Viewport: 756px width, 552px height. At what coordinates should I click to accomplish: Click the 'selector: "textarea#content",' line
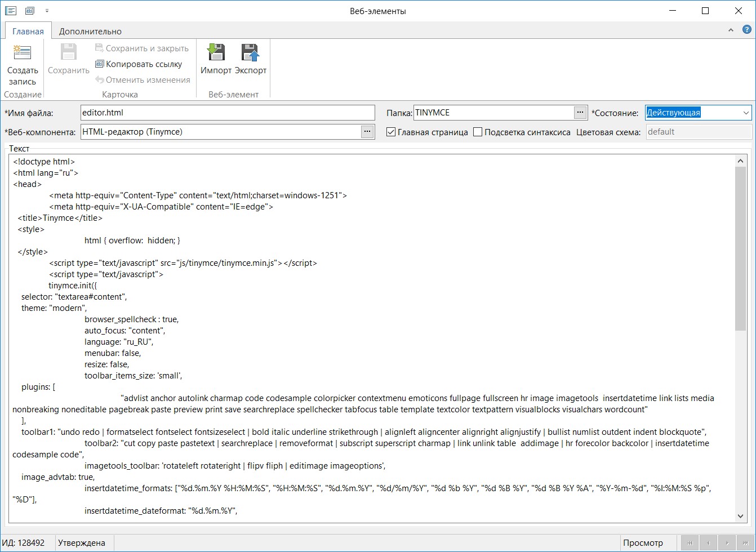pos(74,297)
